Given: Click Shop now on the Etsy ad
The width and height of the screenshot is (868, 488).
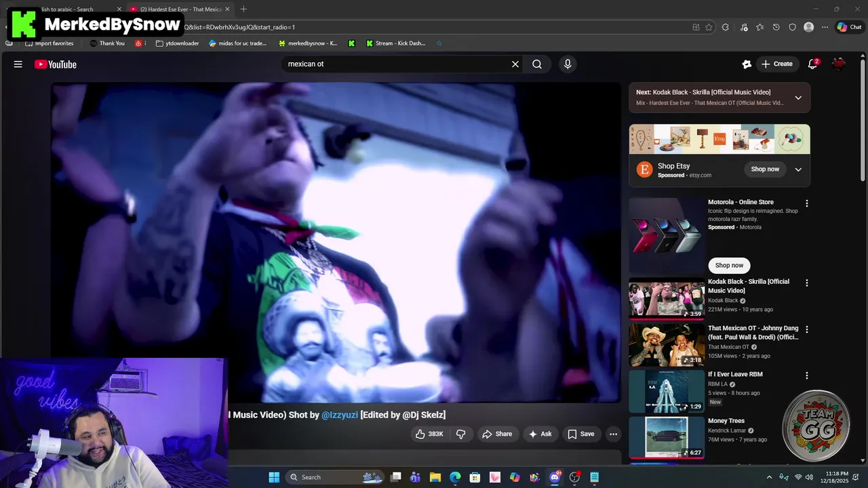Looking at the screenshot, I should coord(765,169).
